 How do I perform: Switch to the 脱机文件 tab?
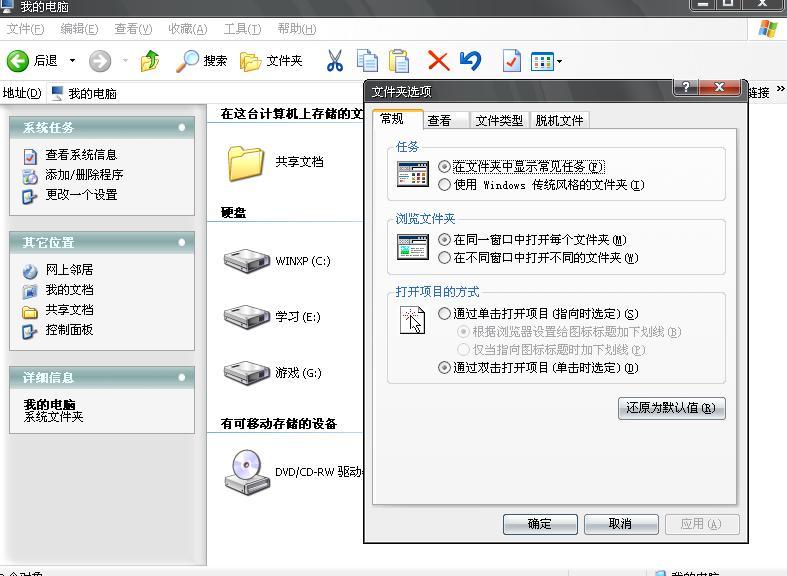tap(559, 120)
